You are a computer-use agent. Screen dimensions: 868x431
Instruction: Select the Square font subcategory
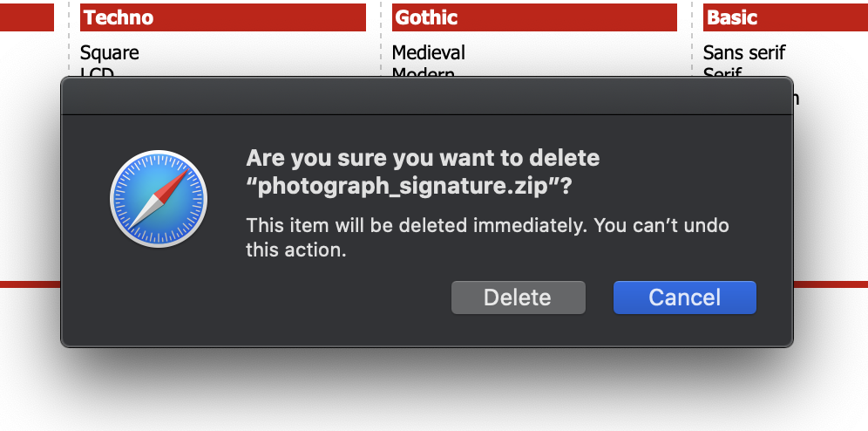[110, 52]
